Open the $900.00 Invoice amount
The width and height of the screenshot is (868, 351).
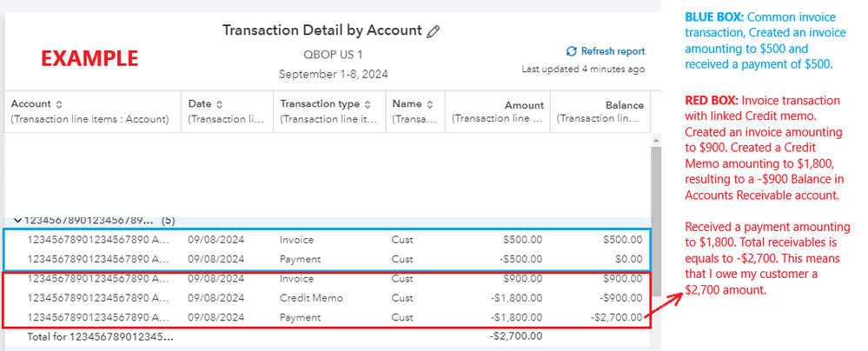point(520,279)
